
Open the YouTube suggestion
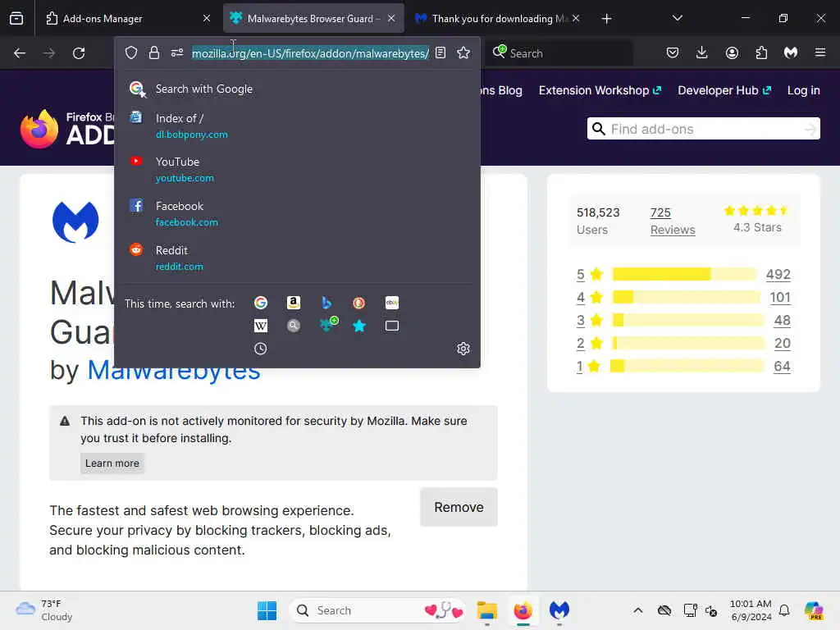click(x=297, y=169)
